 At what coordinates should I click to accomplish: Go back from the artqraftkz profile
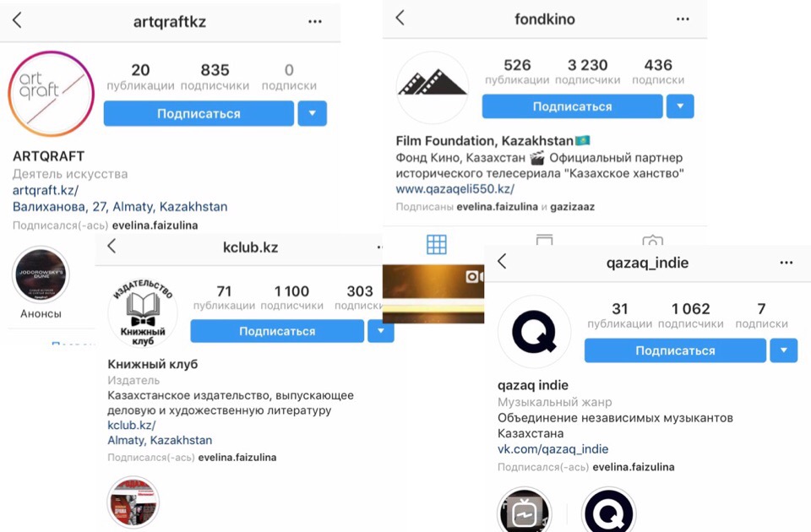coord(17,20)
